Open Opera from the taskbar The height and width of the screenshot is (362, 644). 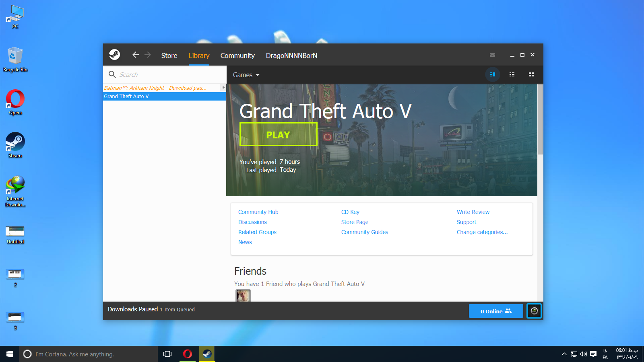coord(188,354)
